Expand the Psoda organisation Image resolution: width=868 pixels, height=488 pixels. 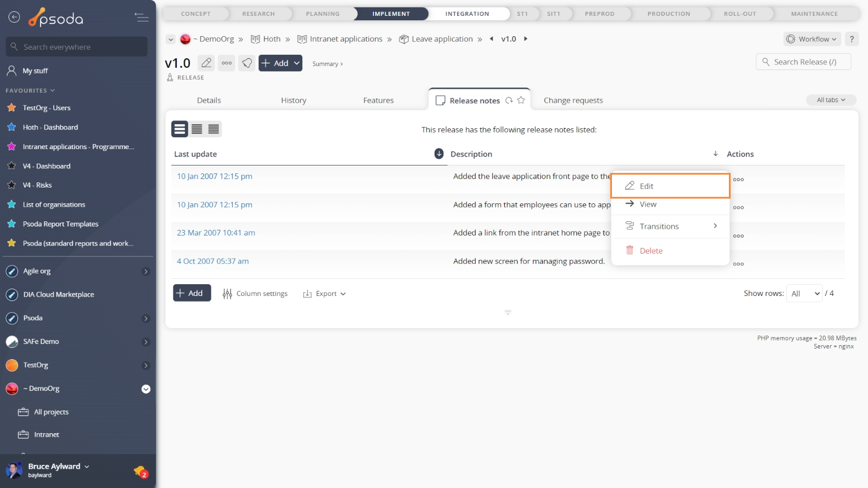(x=146, y=319)
